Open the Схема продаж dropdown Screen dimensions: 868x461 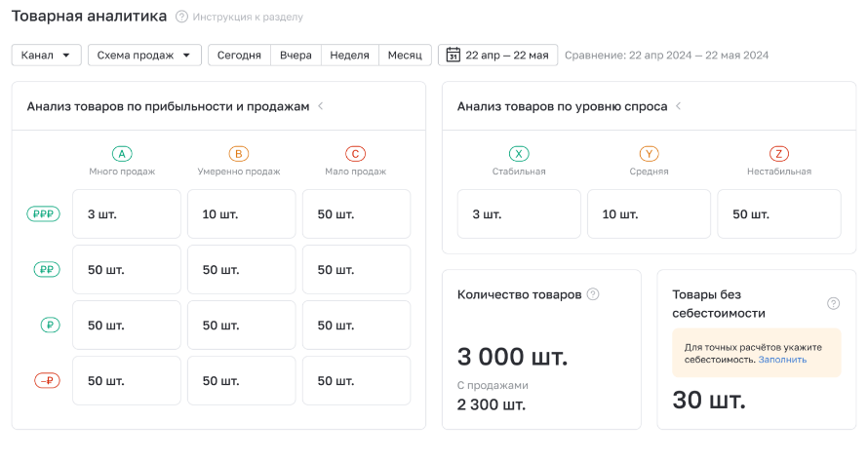[144, 56]
